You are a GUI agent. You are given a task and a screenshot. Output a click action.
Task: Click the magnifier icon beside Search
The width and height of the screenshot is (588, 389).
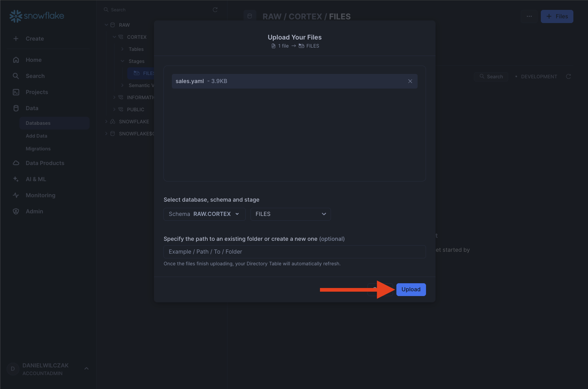click(16, 76)
